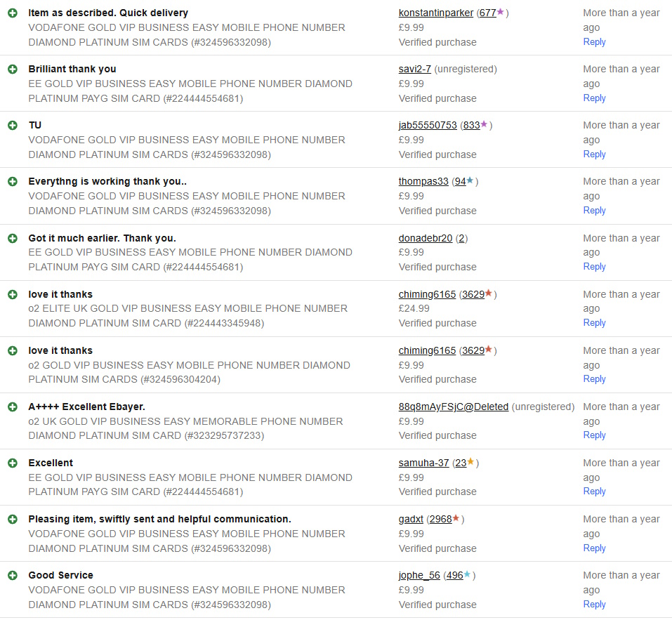Reply to gadxt's "Pleasing item" feedback
Screen dimensions: 672x620
594,548
